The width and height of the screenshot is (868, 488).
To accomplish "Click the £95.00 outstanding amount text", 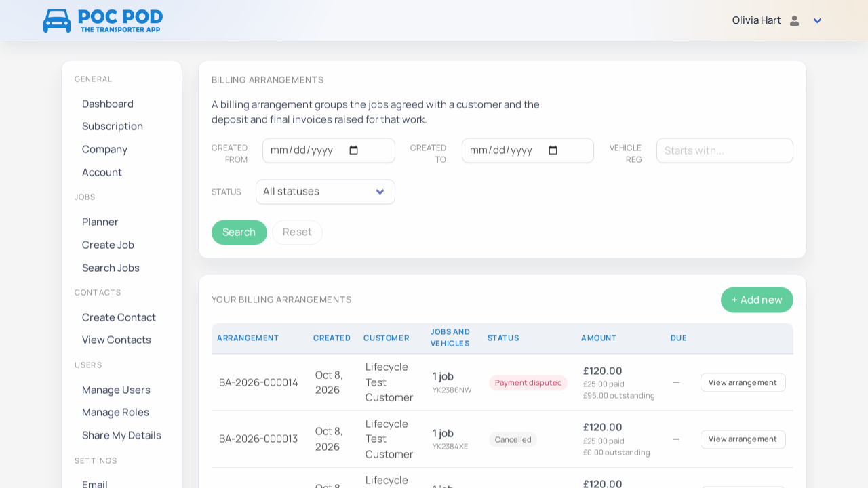I will tap(619, 396).
